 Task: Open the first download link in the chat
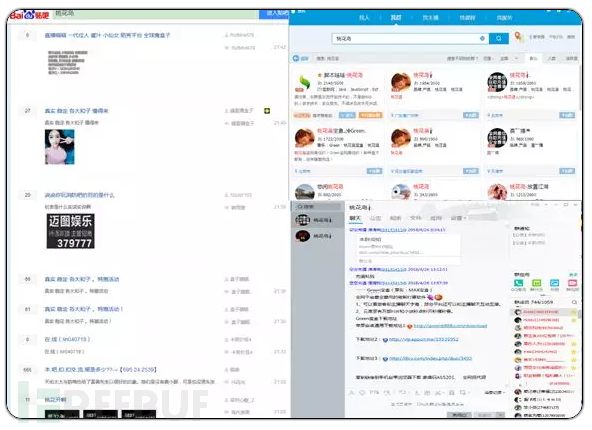450,326
